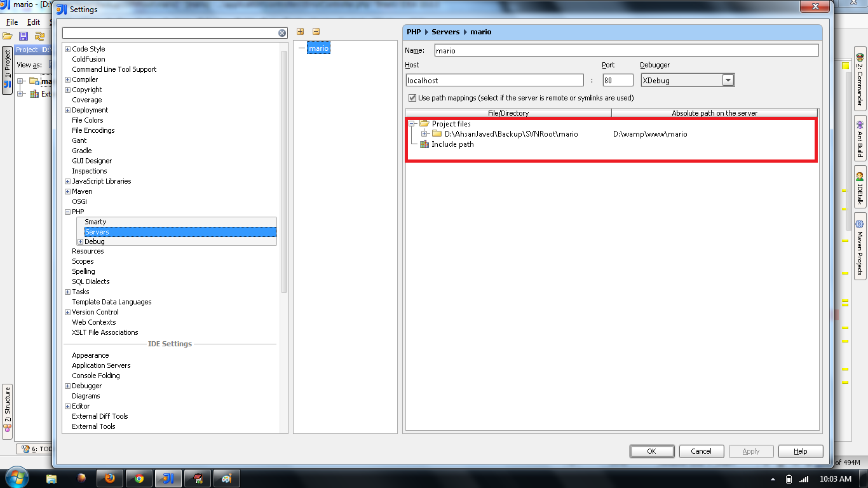Image resolution: width=868 pixels, height=488 pixels.
Task: Click the OK button
Action: click(x=652, y=451)
